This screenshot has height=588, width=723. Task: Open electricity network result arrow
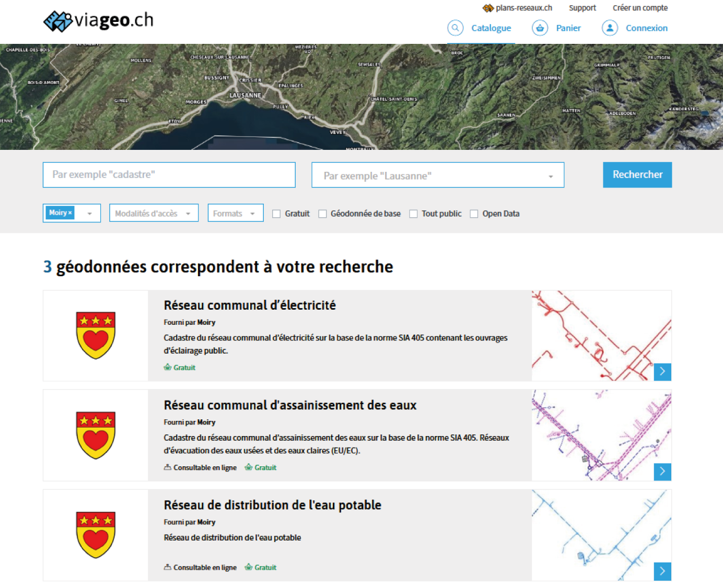pyautogui.click(x=662, y=371)
